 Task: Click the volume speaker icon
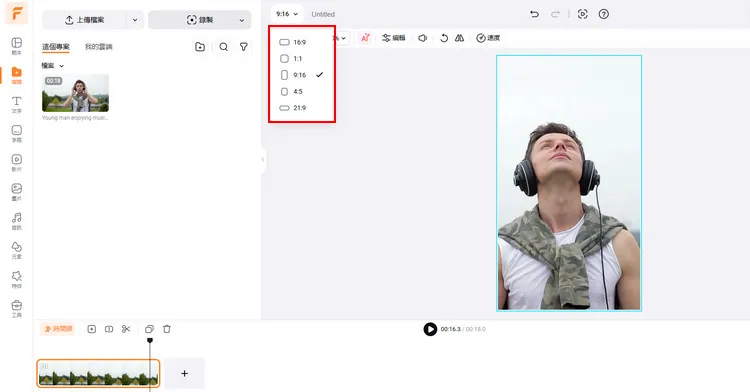pos(422,38)
